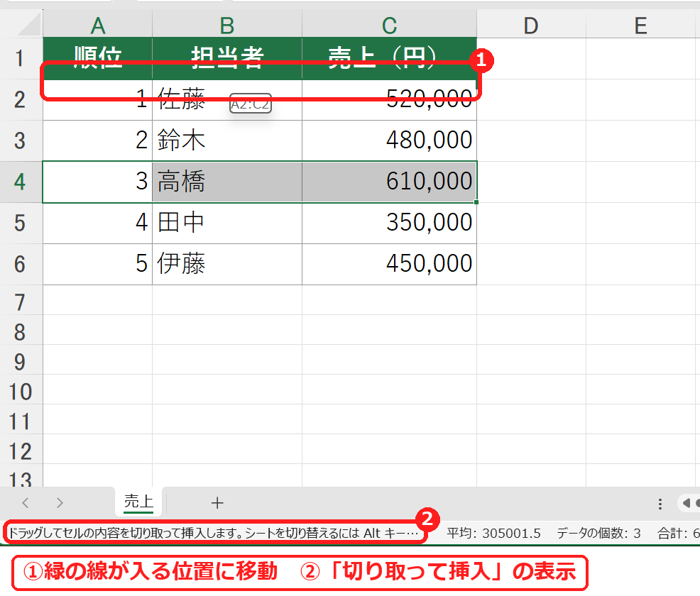
Task: Select row 5 header
Action: (21, 223)
